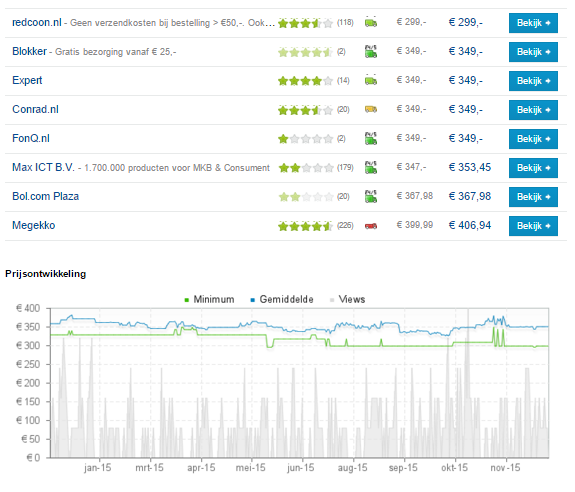This screenshot has width=575, height=492.
Task: Open the Max ICT B.V. shop link
Action: click(x=43, y=167)
